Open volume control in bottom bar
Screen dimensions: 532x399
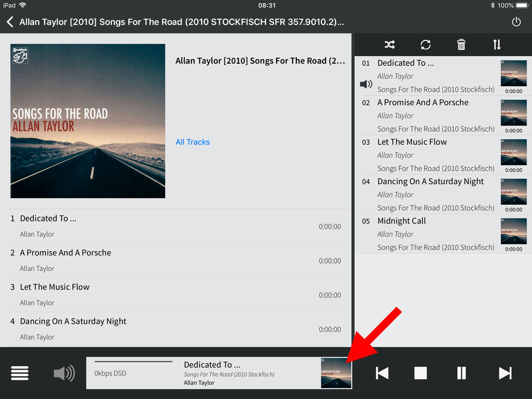(x=64, y=373)
